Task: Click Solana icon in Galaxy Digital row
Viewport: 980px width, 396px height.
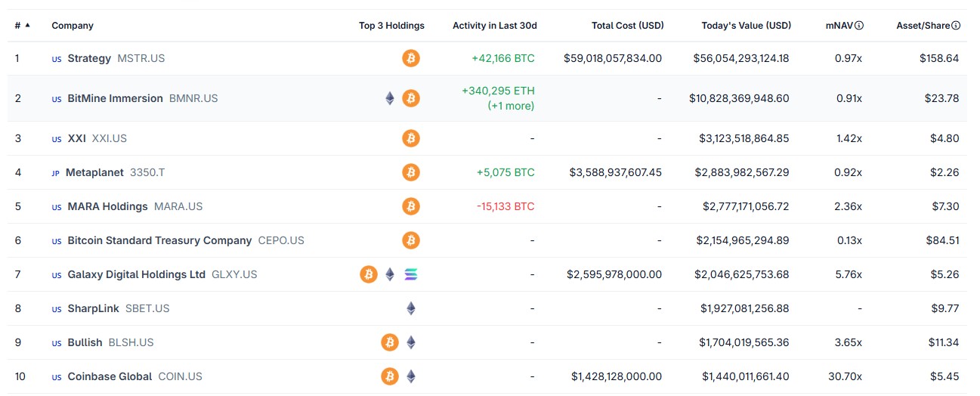Action: 411,274
